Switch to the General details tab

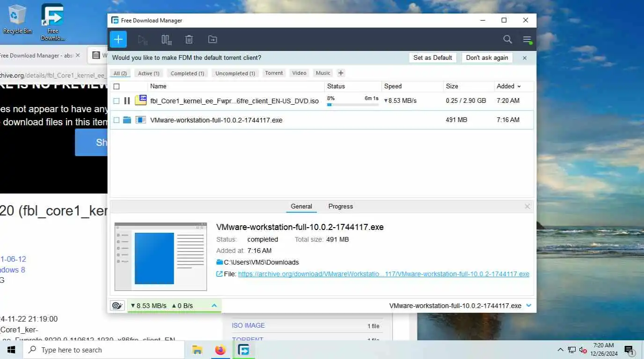click(x=301, y=206)
